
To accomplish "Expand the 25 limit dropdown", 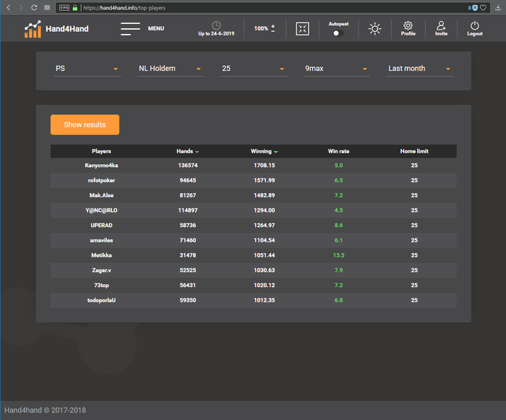I will [254, 69].
